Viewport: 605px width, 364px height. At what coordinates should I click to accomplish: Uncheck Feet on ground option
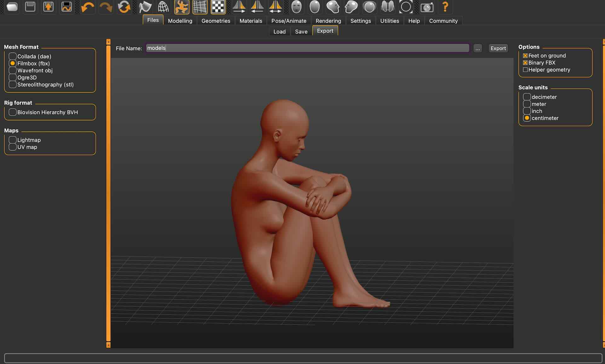(x=525, y=56)
